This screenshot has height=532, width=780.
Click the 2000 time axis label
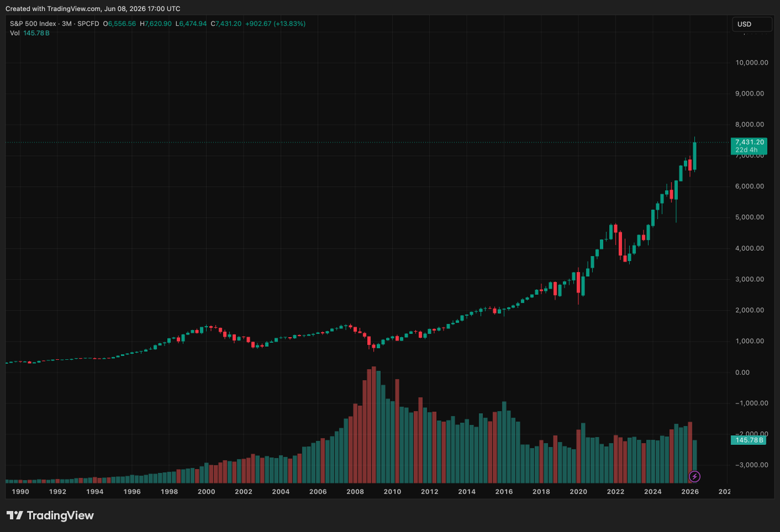[206, 492]
